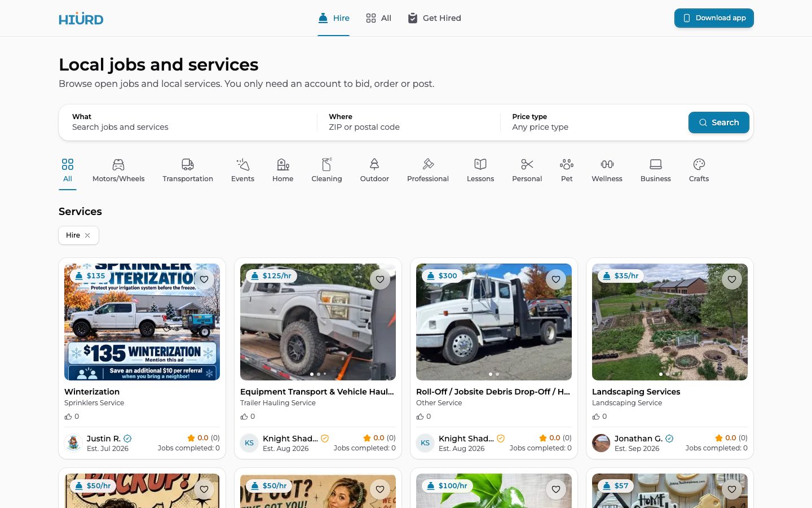Go to HIURD logo home
The height and width of the screenshot is (508, 812).
(81, 19)
